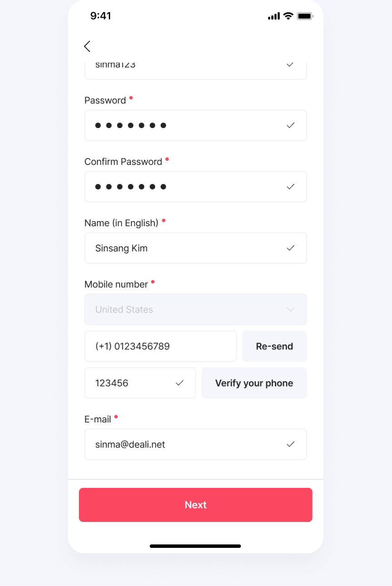Go back using the arrow icon

(x=87, y=46)
